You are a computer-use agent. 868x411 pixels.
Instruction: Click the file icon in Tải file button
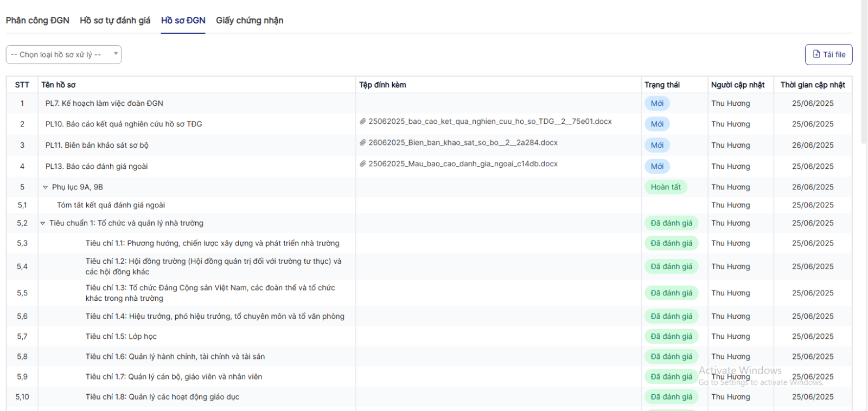[x=816, y=54]
